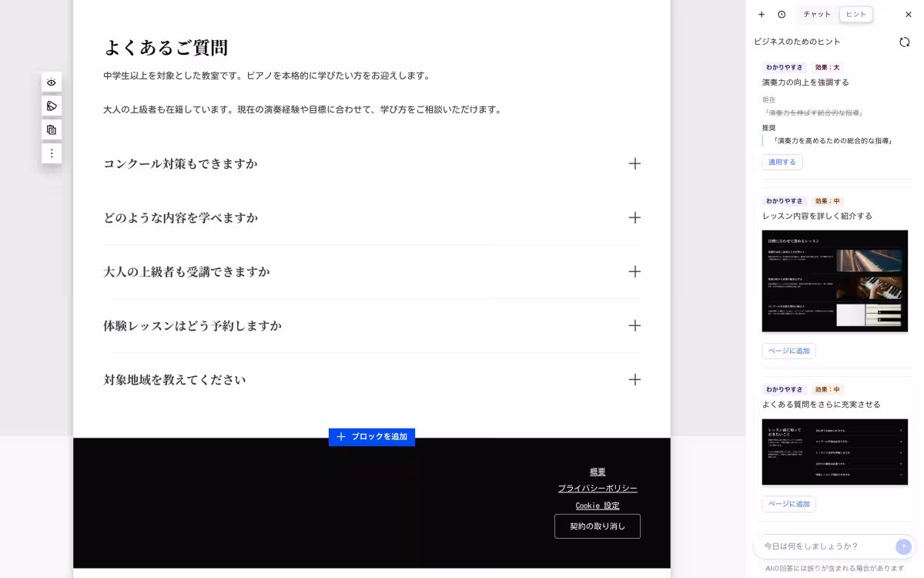Start a new chat with the plus icon
Screen dimensions: 924x578
[762, 15]
